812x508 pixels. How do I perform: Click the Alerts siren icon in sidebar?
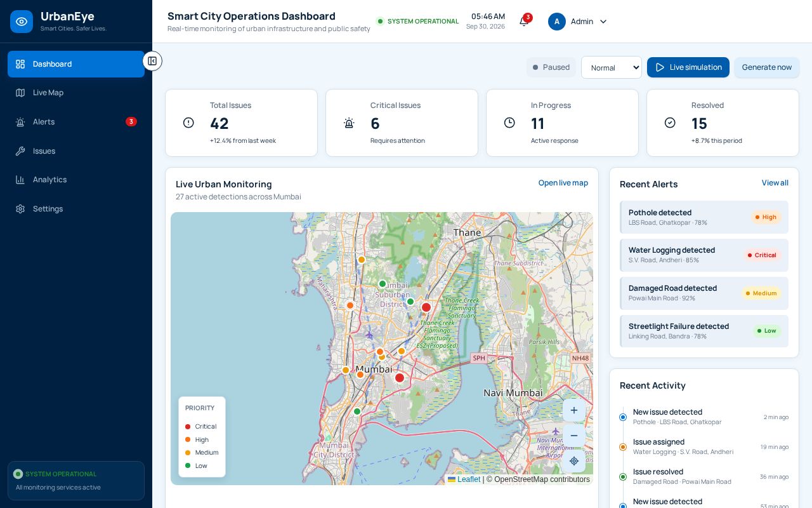point(20,122)
